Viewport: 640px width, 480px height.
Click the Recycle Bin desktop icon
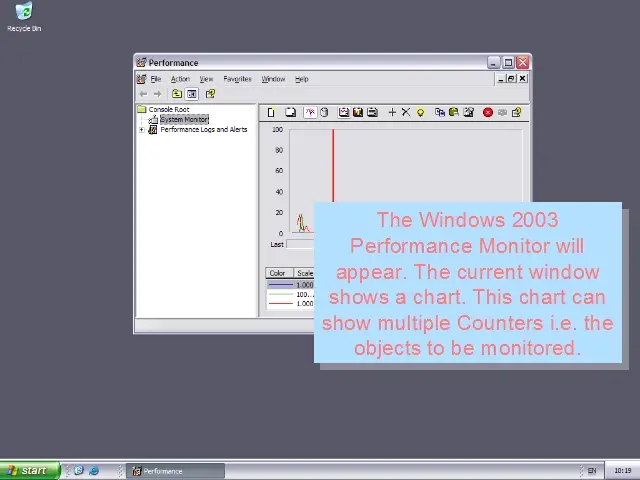(24, 17)
